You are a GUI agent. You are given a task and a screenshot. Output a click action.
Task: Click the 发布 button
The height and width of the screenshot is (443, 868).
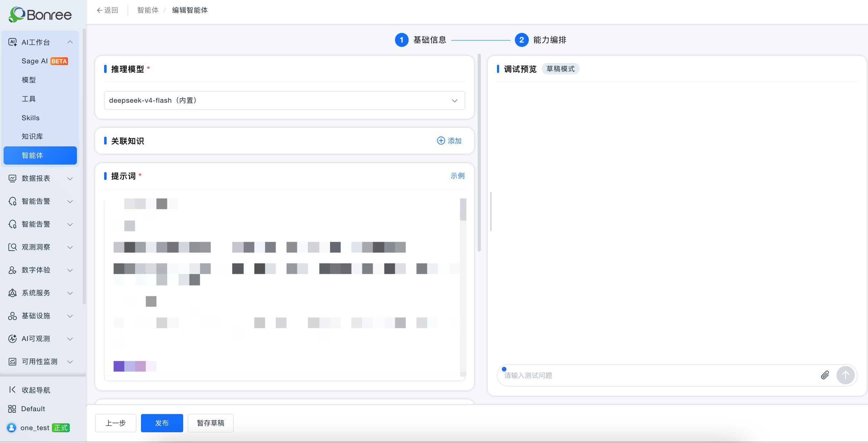click(162, 423)
